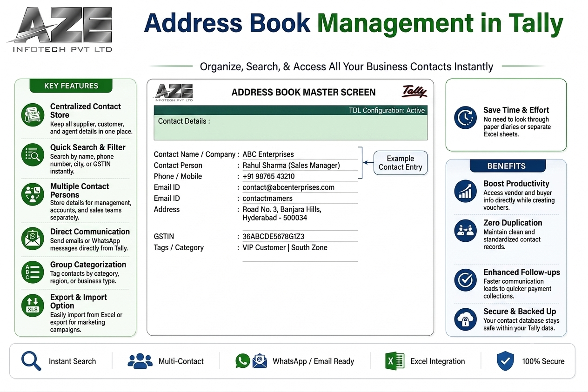This screenshot has width=588, height=392.
Task: Click the Group Categorization ABC list icon
Action: 33,272
